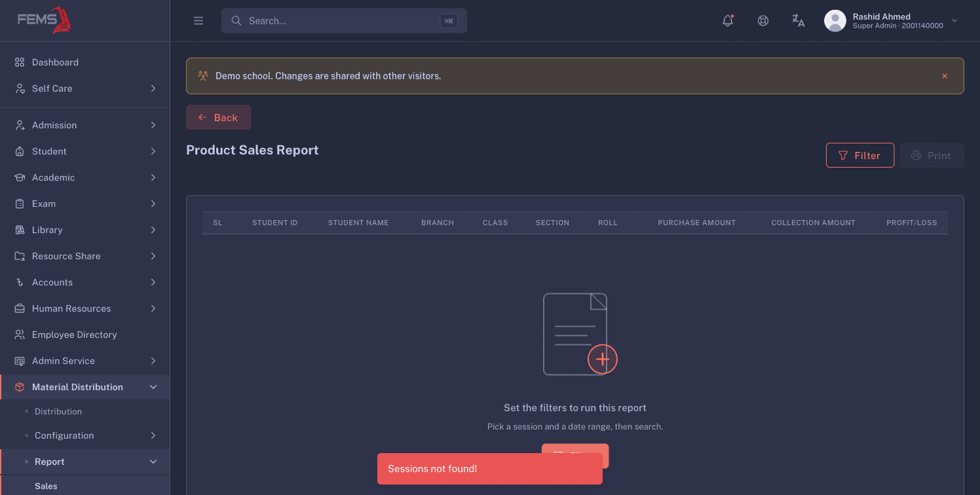This screenshot has width=980, height=495.
Task: Click the Profit/Loss column header
Action: (x=911, y=223)
